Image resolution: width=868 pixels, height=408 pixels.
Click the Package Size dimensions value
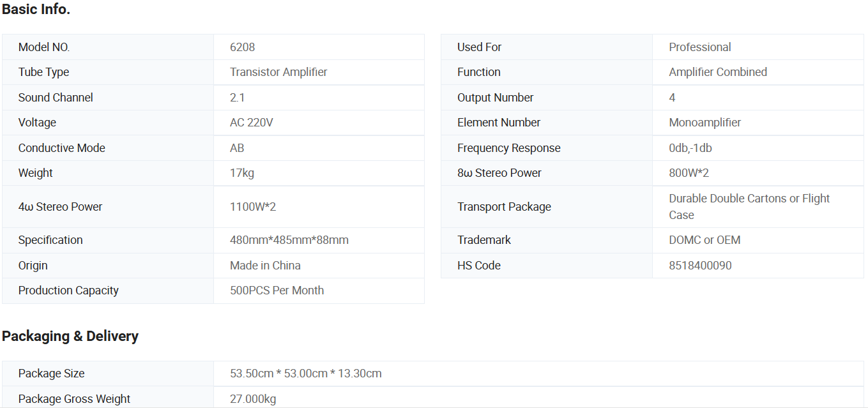click(x=306, y=374)
